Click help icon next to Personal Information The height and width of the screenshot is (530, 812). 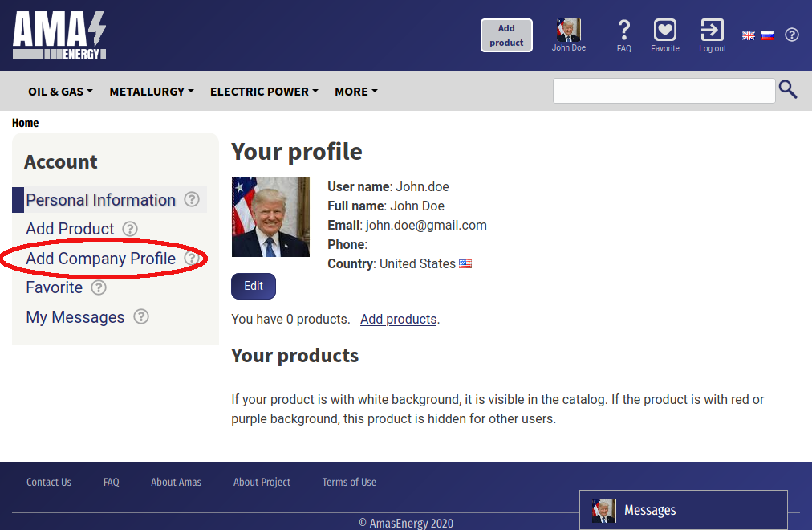pyautogui.click(x=192, y=199)
